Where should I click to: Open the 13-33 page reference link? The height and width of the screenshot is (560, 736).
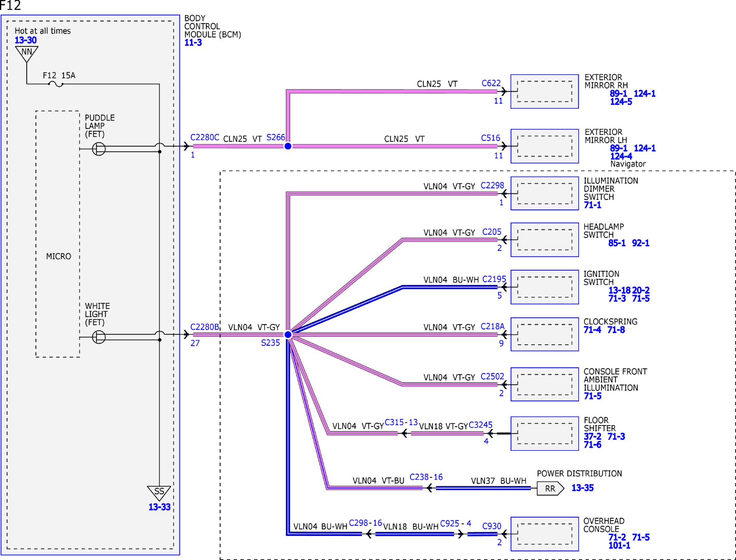[159, 507]
